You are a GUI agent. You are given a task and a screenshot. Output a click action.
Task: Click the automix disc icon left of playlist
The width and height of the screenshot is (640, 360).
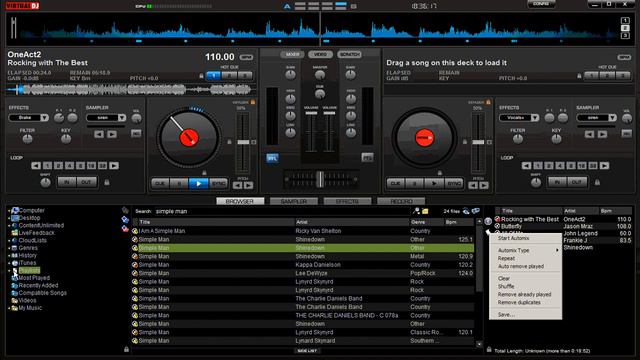click(x=488, y=222)
